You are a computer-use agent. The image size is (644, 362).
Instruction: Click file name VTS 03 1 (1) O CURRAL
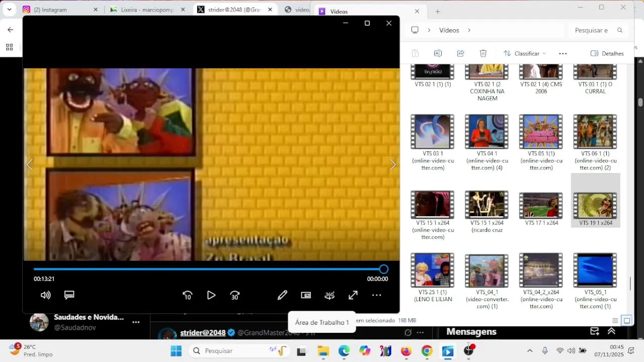[x=595, y=88]
